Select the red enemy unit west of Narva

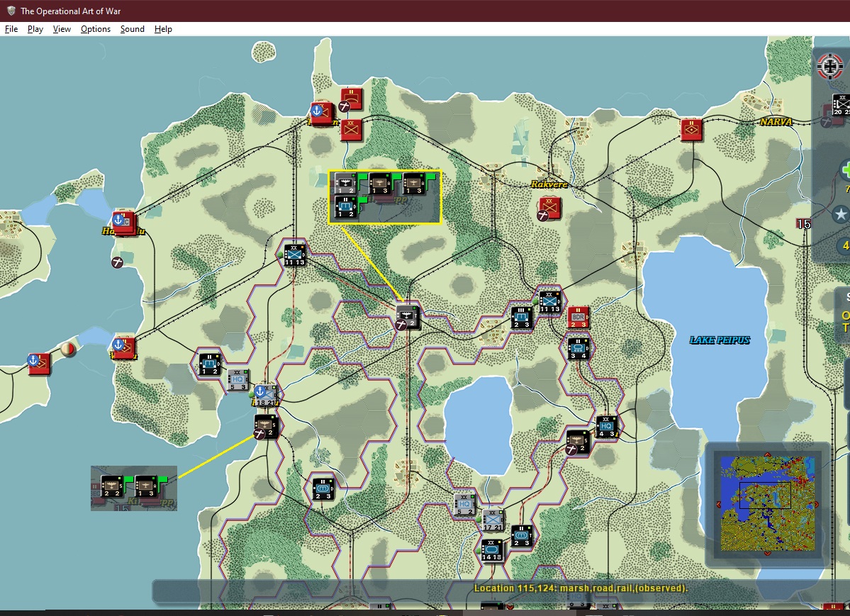click(692, 130)
